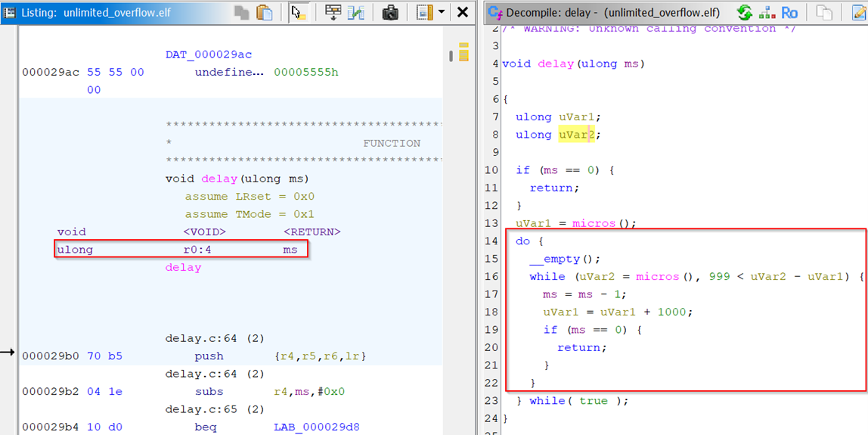Close the Listing panel
The width and height of the screenshot is (868, 435).
pyautogui.click(x=463, y=13)
